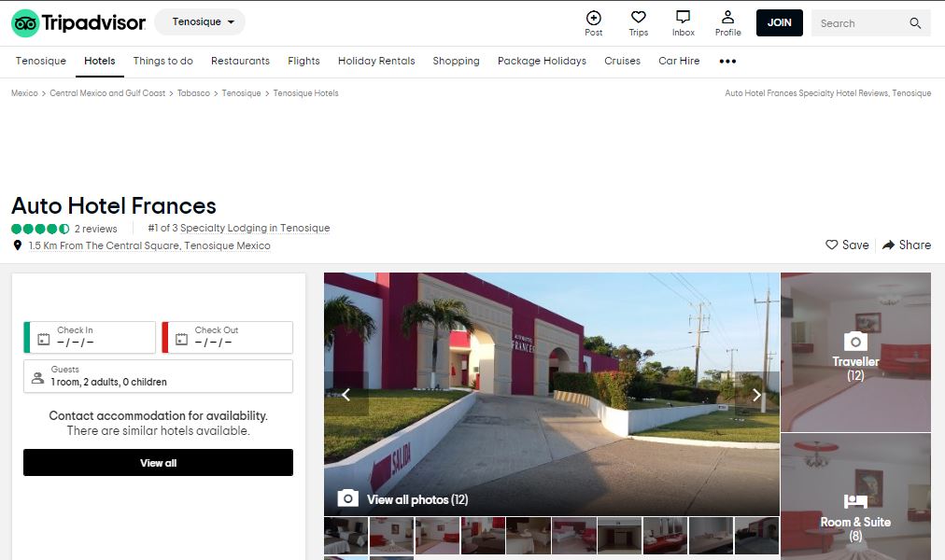This screenshot has width=945, height=560.
Task: Click the JOIN button
Action: click(780, 23)
